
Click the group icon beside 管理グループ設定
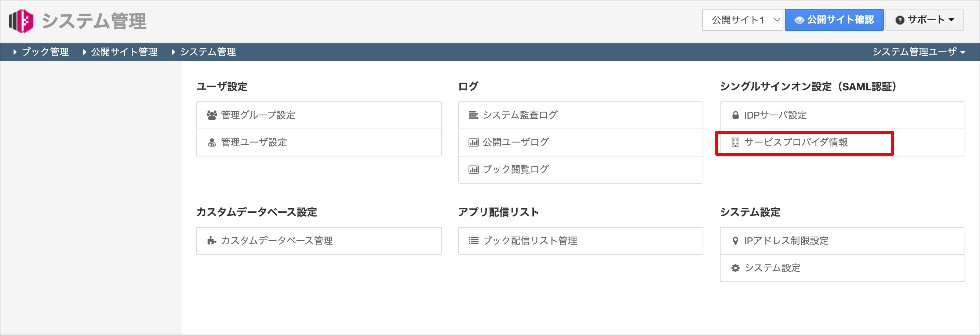point(212,115)
